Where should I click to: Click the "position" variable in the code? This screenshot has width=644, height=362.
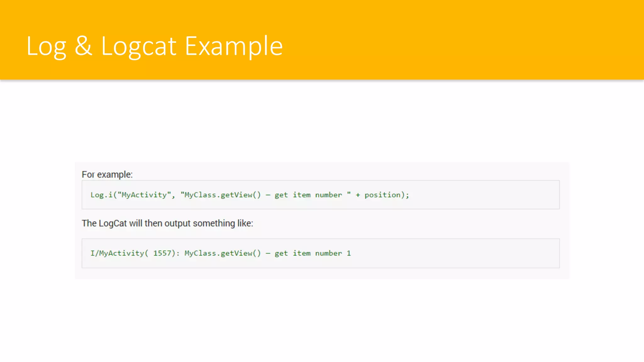(382, 195)
